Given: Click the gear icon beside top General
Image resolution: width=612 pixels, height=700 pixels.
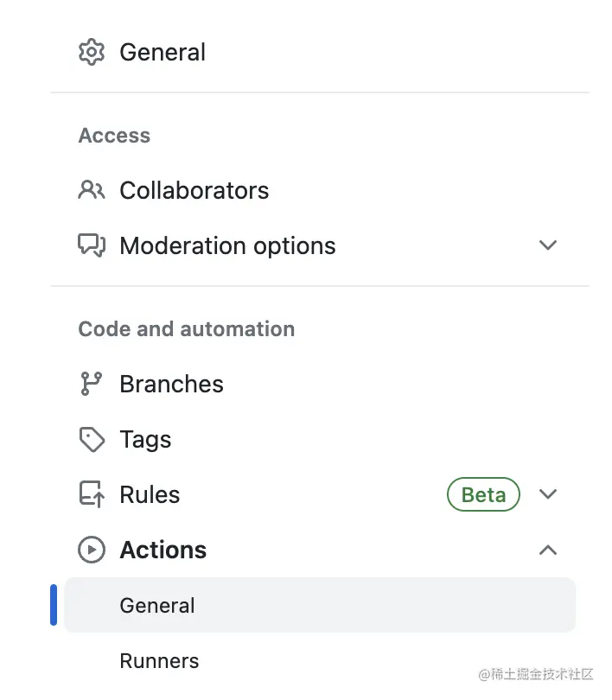Looking at the screenshot, I should [91, 52].
